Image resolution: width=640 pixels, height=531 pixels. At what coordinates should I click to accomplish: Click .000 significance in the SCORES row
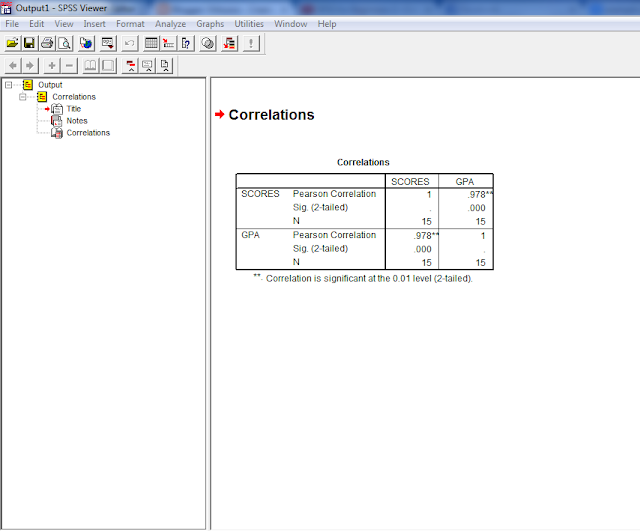[x=476, y=208]
